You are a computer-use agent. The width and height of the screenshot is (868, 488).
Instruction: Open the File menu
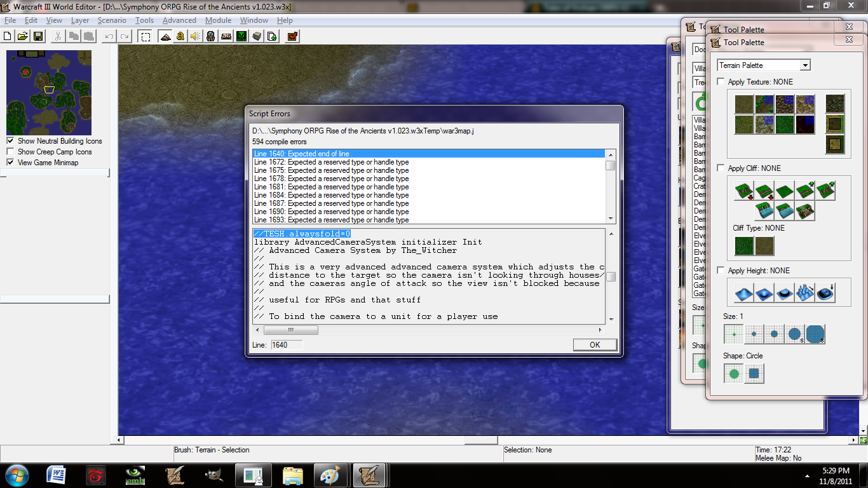[10, 20]
